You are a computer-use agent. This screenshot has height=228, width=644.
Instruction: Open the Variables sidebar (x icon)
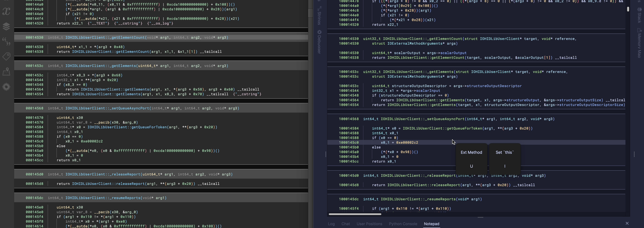(x=6, y=11)
